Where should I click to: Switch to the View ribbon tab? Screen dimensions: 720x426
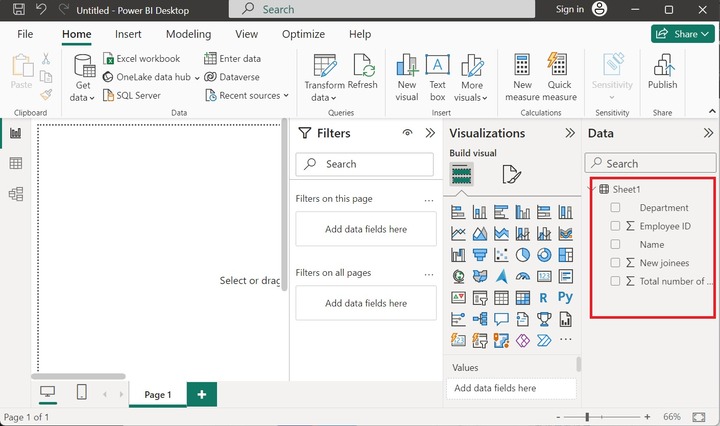point(247,34)
